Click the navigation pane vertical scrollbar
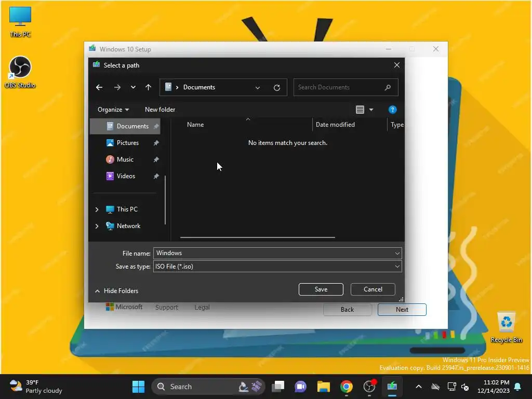 point(165,200)
